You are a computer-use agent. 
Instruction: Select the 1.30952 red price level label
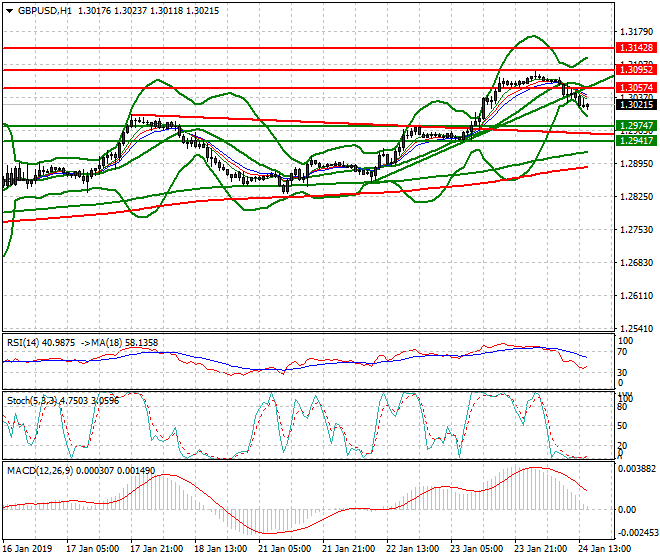pyautogui.click(x=636, y=69)
